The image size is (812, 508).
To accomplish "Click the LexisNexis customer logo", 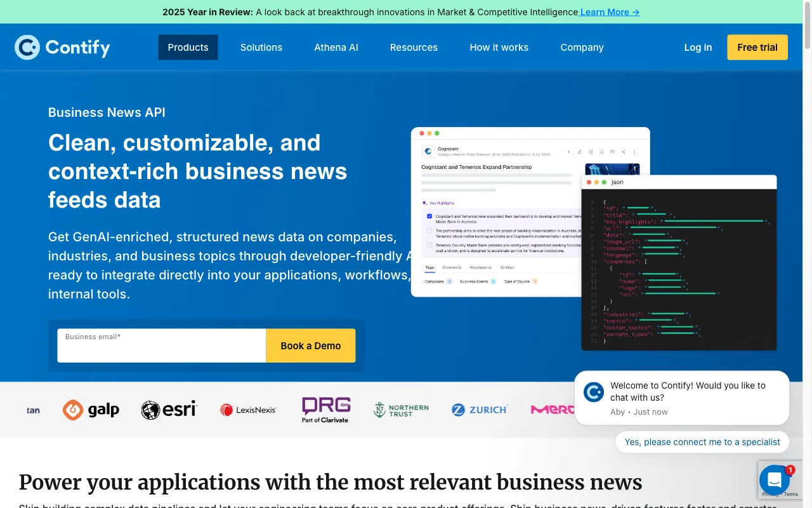I will coord(248,410).
